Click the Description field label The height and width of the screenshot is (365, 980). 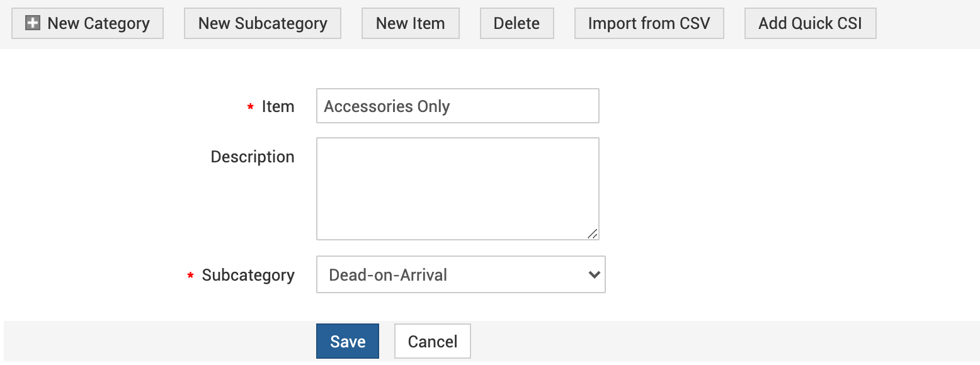pyautogui.click(x=253, y=157)
